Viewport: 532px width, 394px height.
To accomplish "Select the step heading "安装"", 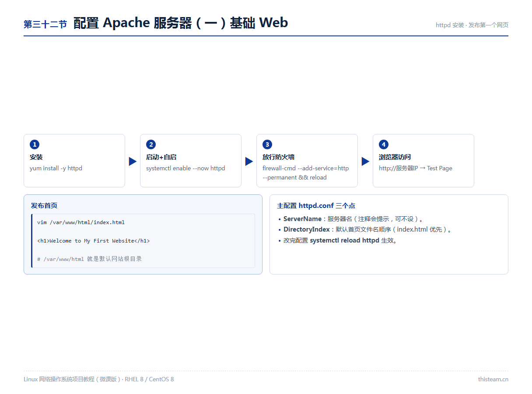I will tap(36, 157).
